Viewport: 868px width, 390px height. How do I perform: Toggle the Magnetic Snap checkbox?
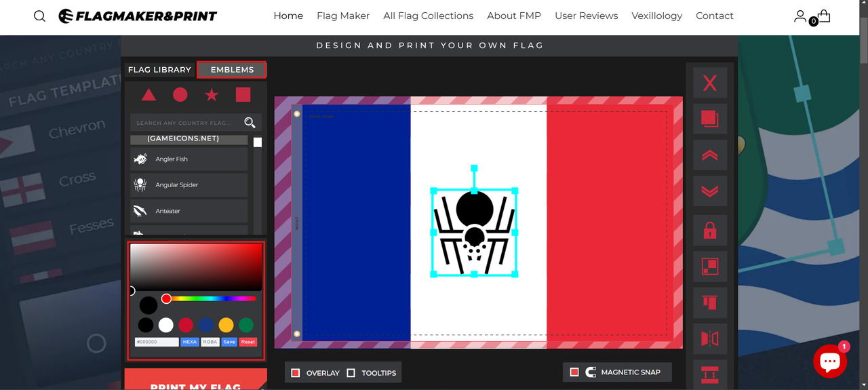click(x=574, y=372)
